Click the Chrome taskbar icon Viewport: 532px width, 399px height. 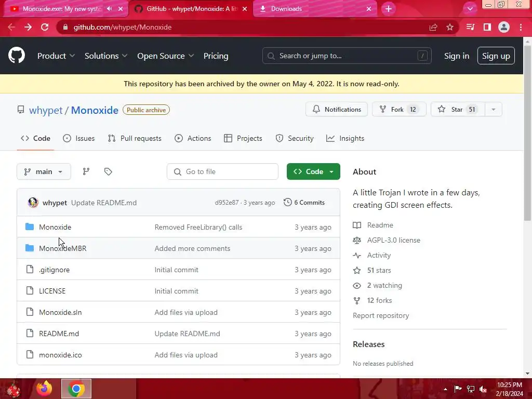point(76,389)
